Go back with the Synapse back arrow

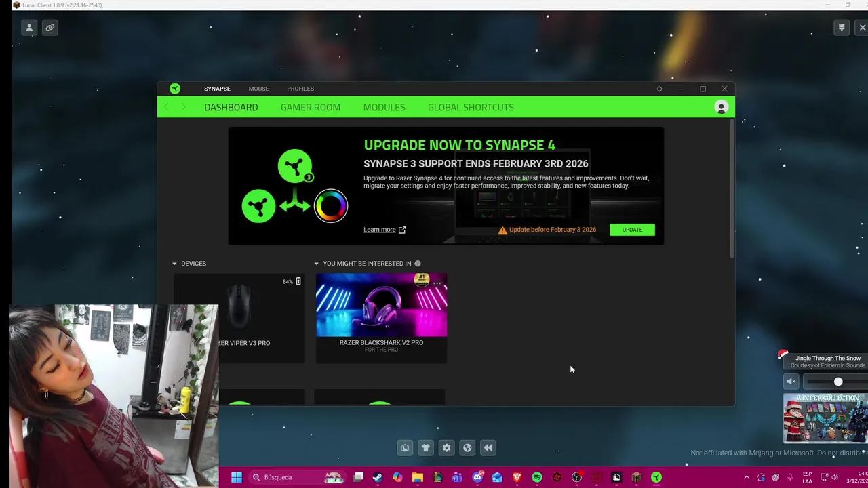(167, 107)
